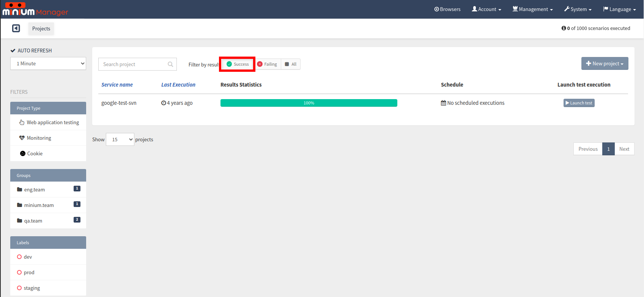
Task: Filter by Web application testing type
Action: point(48,122)
